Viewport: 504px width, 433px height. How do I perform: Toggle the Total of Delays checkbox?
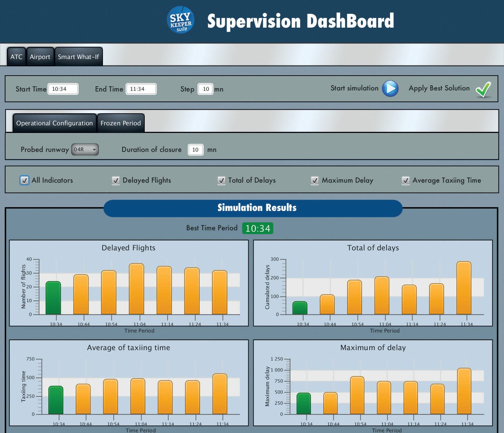(221, 180)
